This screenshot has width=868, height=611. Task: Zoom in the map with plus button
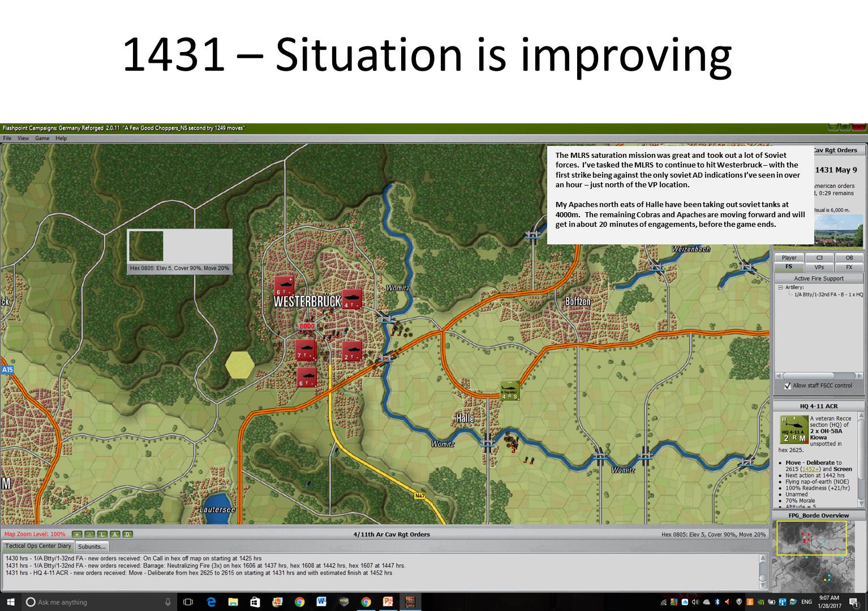(78, 534)
